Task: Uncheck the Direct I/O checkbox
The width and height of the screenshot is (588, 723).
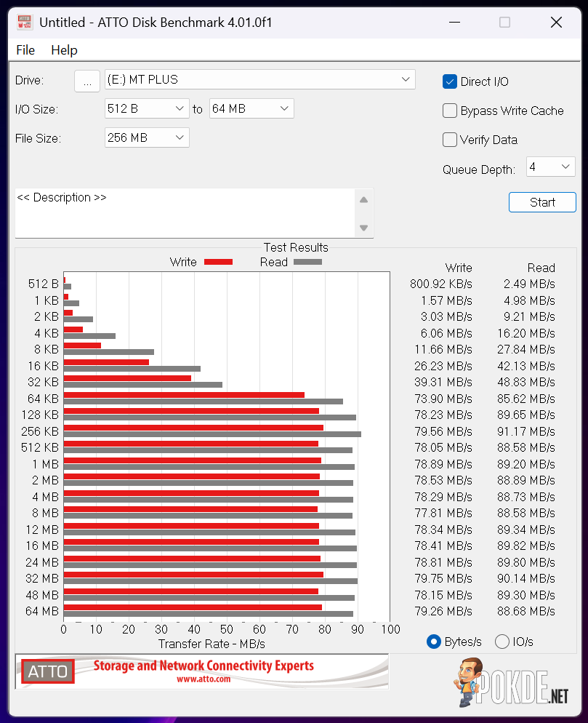Action: click(x=450, y=81)
